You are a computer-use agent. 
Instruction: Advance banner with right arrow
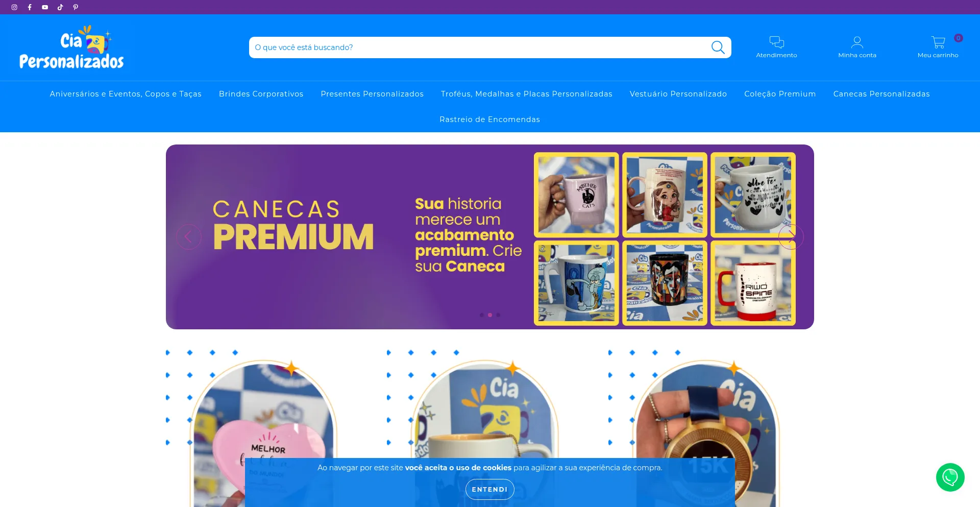(791, 237)
